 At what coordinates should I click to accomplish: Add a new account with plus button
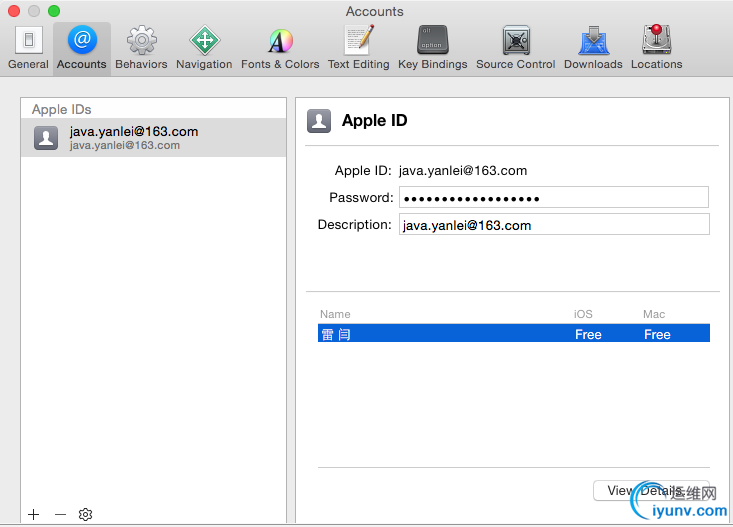click(34, 514)
